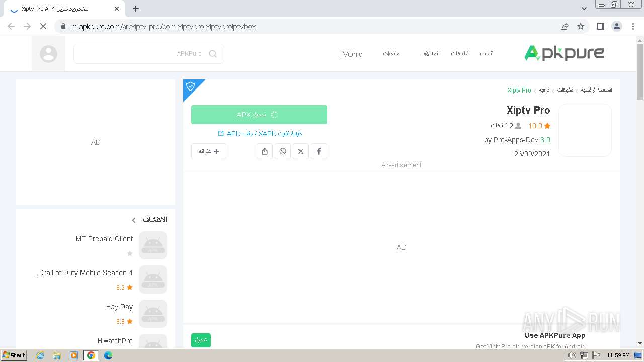Click the 10.0 rating value
The height and width of the screenshot is (362, 644).
coord(535,126)
